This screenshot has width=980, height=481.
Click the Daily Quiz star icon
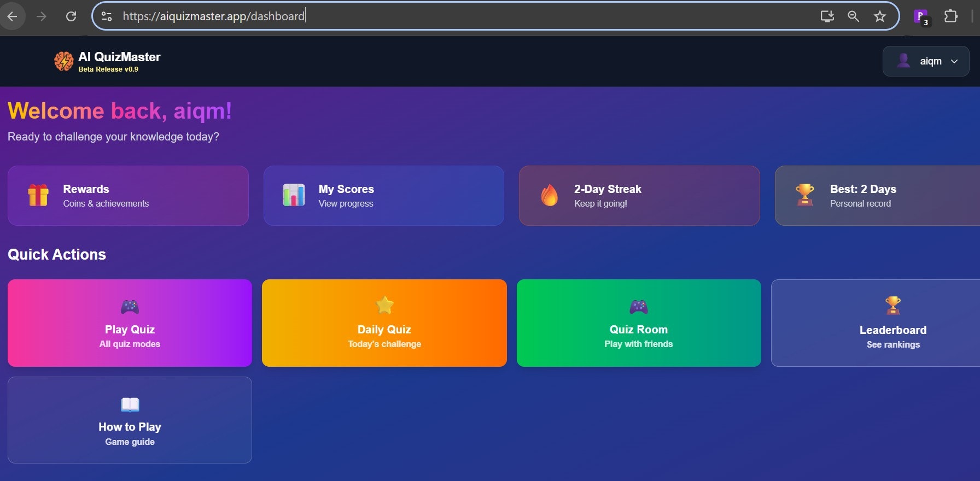(x=384, y=305)
